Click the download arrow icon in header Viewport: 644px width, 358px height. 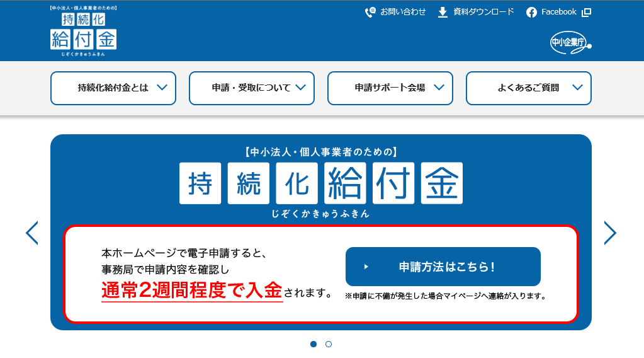point(443,12)
